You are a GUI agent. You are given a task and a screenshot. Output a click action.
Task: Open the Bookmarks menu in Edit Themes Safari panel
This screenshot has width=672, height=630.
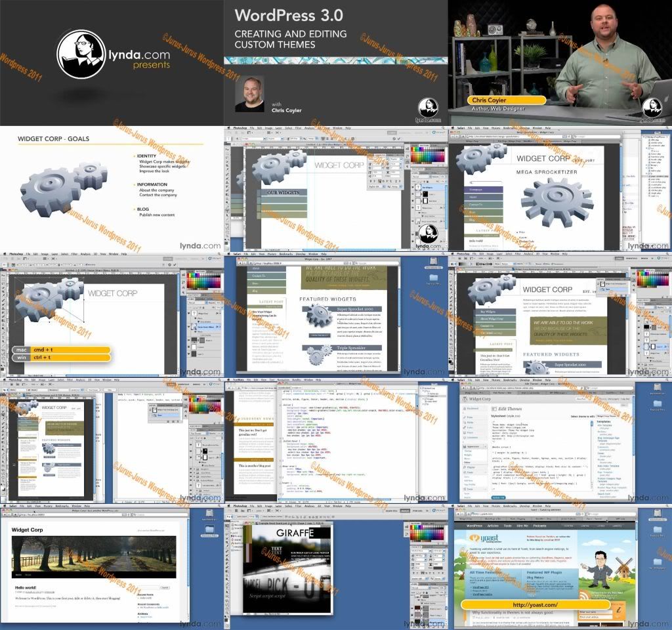point(509,380)
